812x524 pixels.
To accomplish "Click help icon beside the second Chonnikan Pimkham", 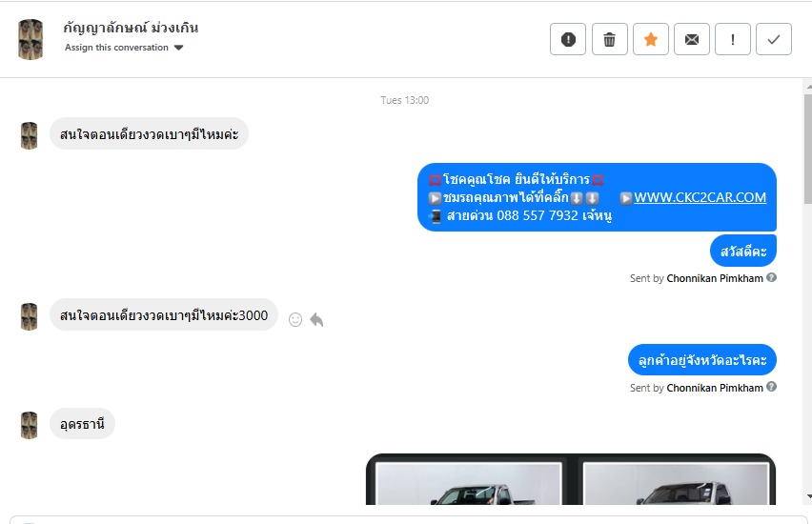I will pos(771,387).
